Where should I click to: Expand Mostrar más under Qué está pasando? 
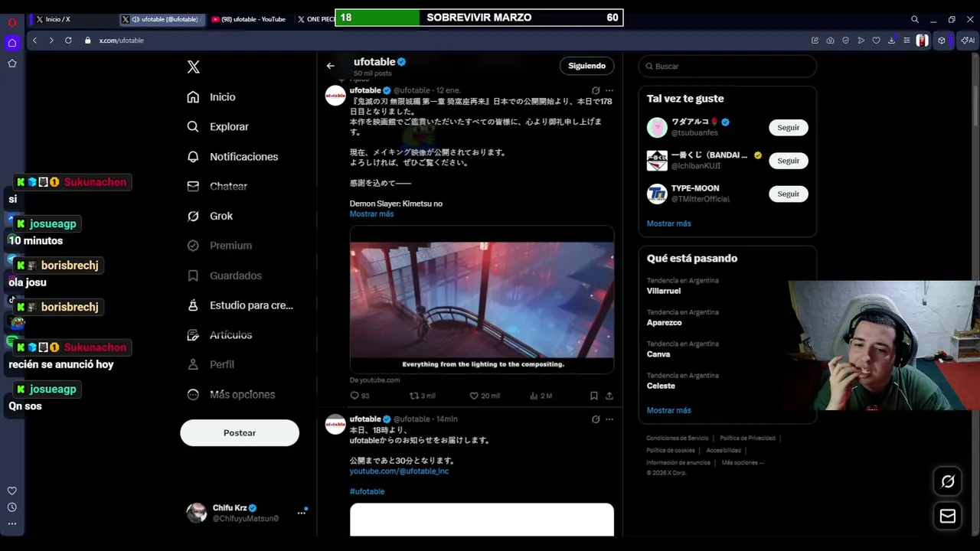point(669,410)
